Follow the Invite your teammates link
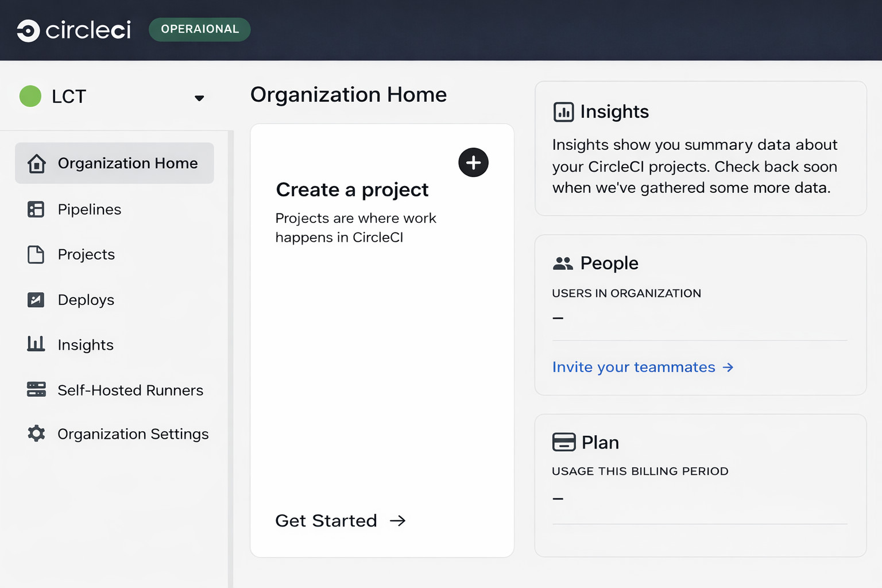The width and height of the screenshot is (882, 588). point(643,367)
